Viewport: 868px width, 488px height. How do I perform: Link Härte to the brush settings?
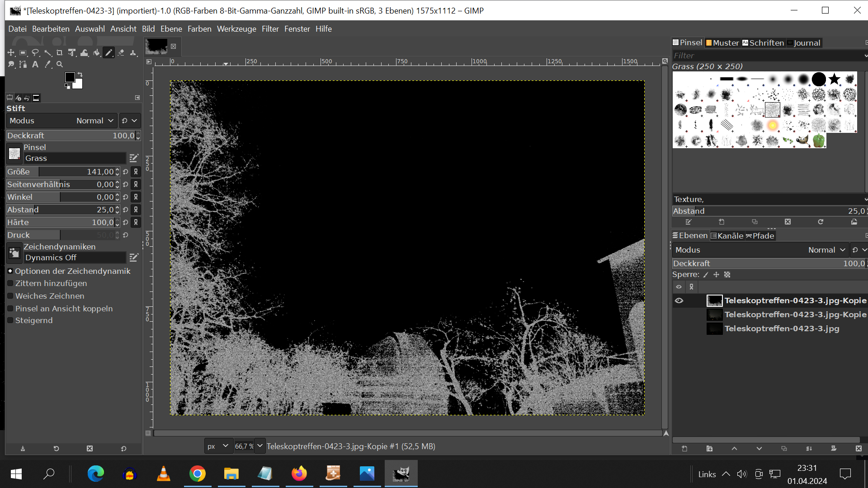[x=136, y=222]
